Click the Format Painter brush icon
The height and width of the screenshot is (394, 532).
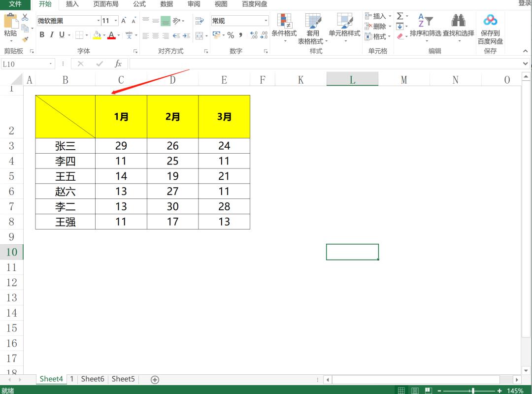25,39
